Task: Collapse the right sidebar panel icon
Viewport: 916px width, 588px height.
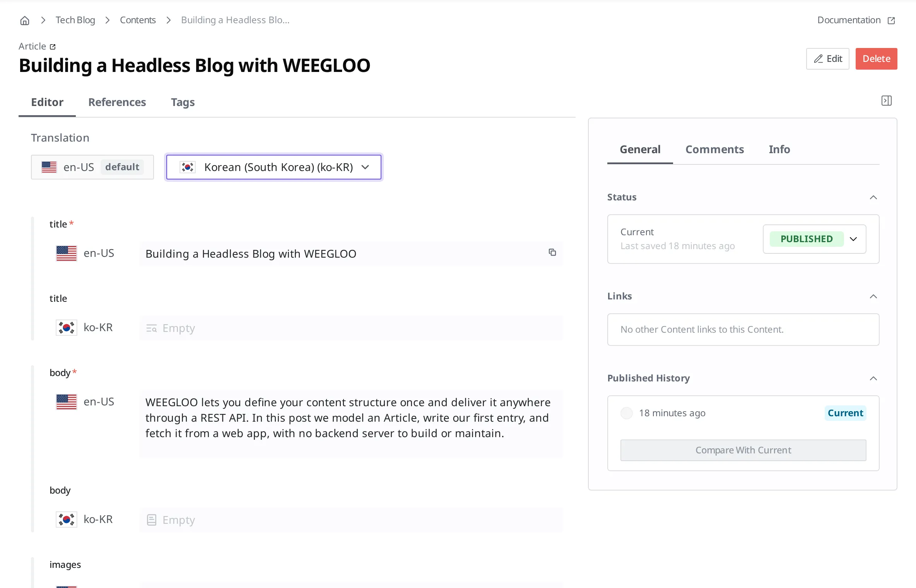Action: tap(887, 101)
